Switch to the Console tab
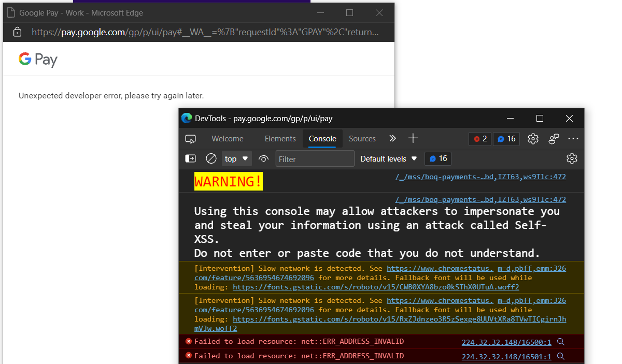Viewport: 622px width, 364px height. (322, 138)
